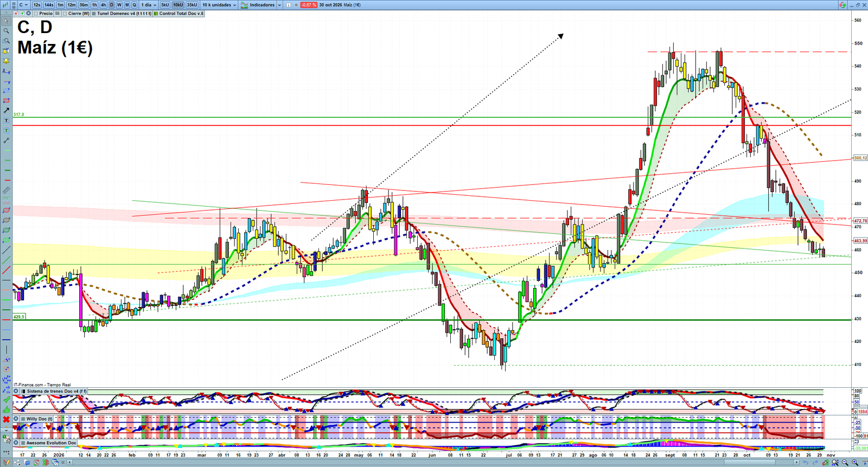Screen dimensions: 868x467
Task: Open the C instrument dropdown
Action: (x=23, y=5)
